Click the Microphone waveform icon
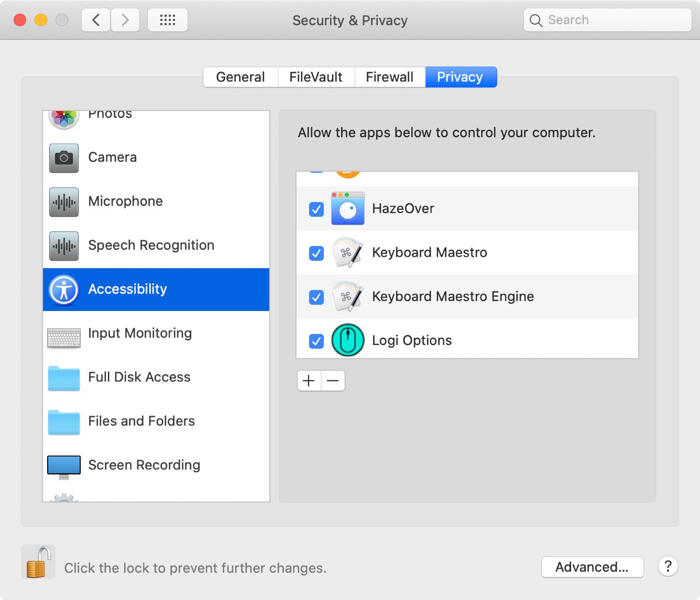The width and height of the screenshot is (700, 600). click(x=64, y=202)
